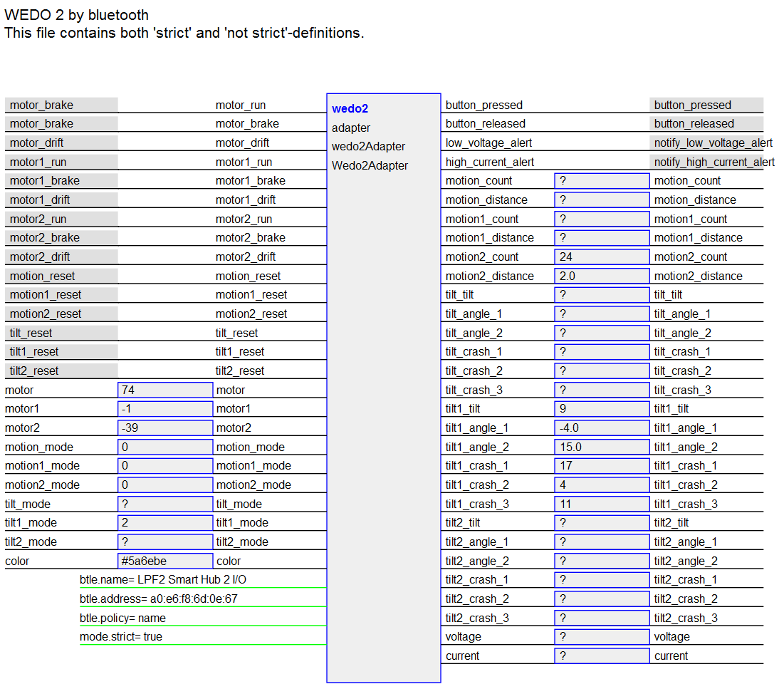Select the tilt1_angle_2 field showing 15.0

602,447
